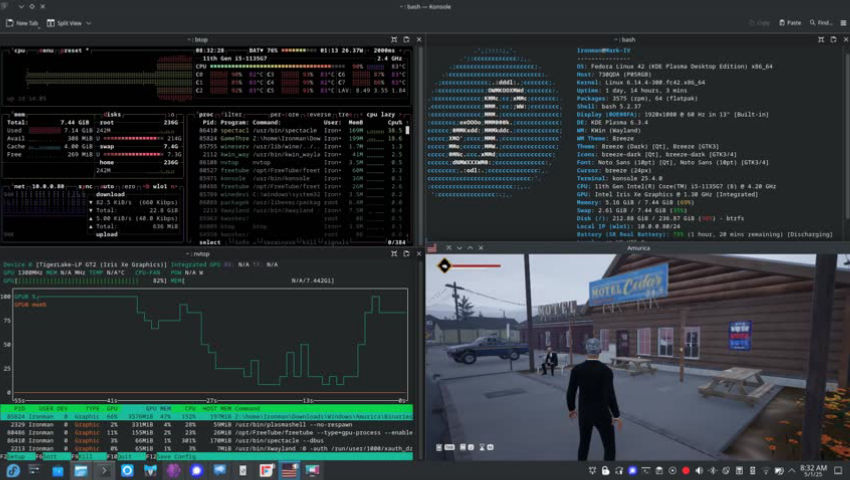This screenshot has width=850, height=480.
Task: Select the spectacle process row in btop
Action: pyautogui.click(x=302, y=130)
